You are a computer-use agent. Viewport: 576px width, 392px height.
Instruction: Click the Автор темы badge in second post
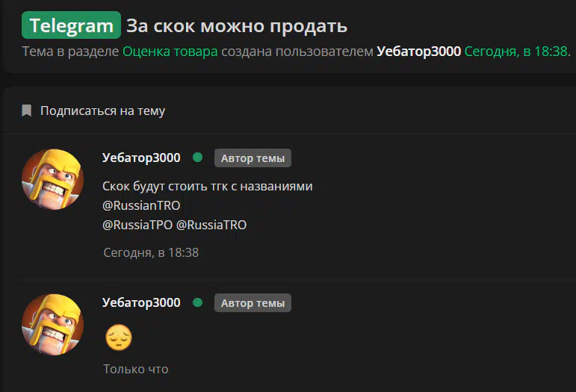(x=253, y=303)
